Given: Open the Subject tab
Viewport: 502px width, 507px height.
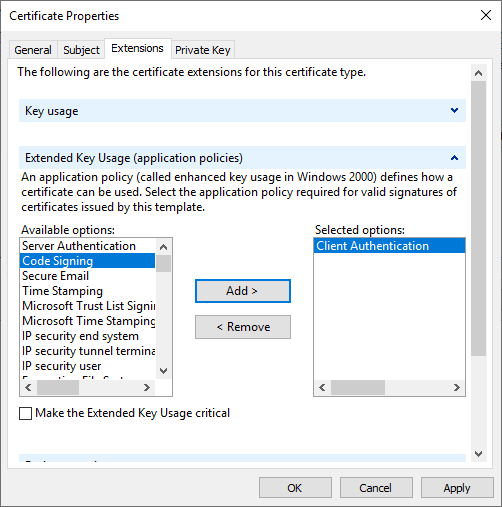Looking at the screenshot, I should pyautogui.click(x=81, y=50).
